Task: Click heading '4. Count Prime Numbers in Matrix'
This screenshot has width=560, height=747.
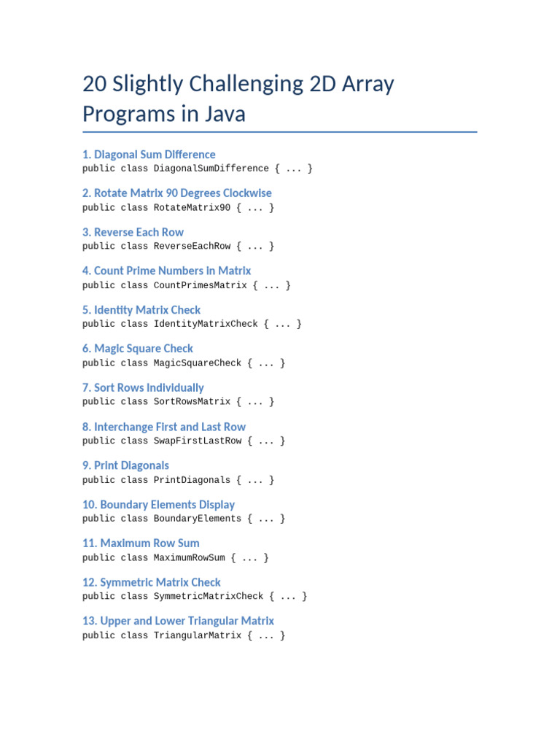Action: point(167,271)
